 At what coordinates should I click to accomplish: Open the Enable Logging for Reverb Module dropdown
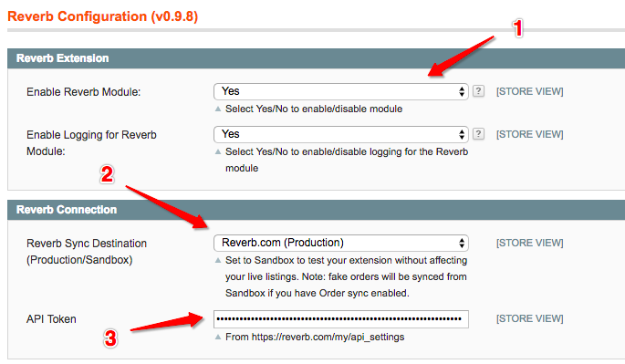click(x=341, y=134)
